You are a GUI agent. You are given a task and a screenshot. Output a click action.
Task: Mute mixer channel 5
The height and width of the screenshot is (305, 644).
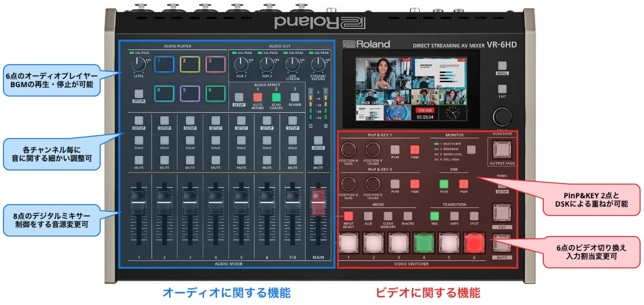(x=241, y=160)
